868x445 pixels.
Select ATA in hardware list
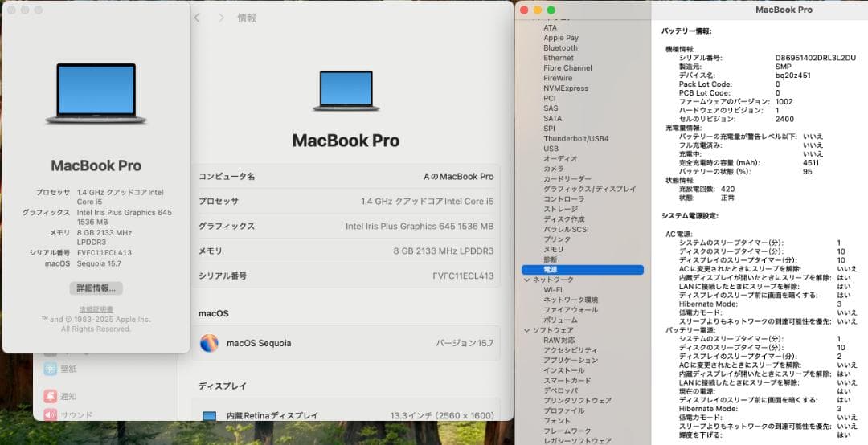[x=551, y=27]
